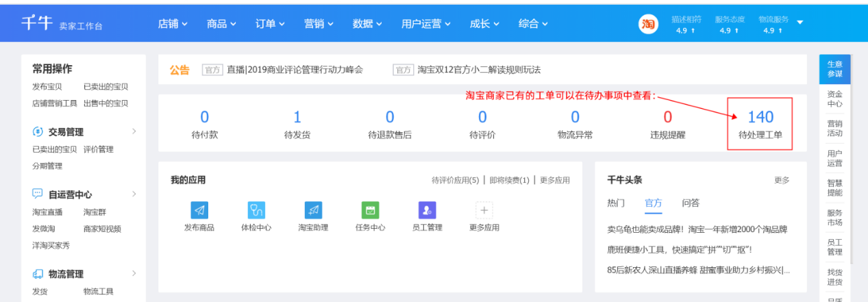Open announcement 淘宝双12官方小二解读规则玩法

click(x=479, y=70)
